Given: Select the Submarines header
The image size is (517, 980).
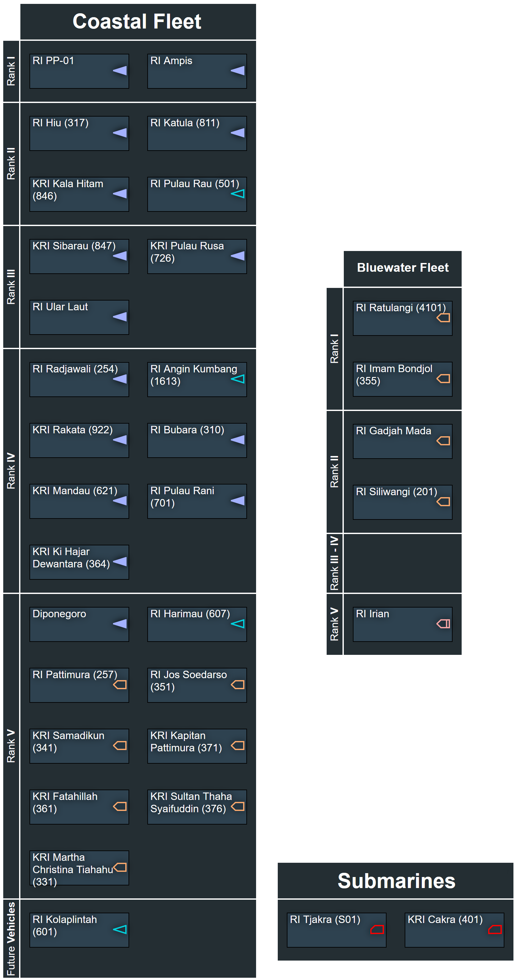Looking at the screenshot, I should 396,881.
